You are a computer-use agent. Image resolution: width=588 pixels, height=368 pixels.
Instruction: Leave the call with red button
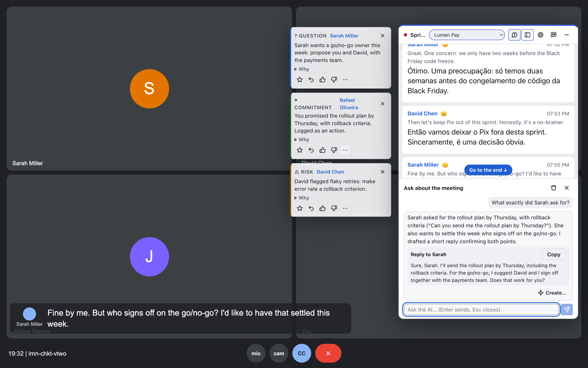(x=328, y=353)
